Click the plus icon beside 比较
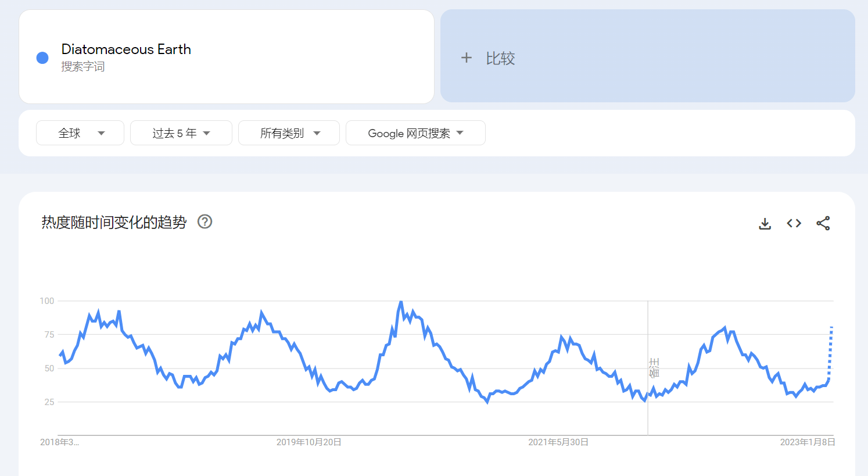This screenshot has width=868, height=476. tap(466, 58)
